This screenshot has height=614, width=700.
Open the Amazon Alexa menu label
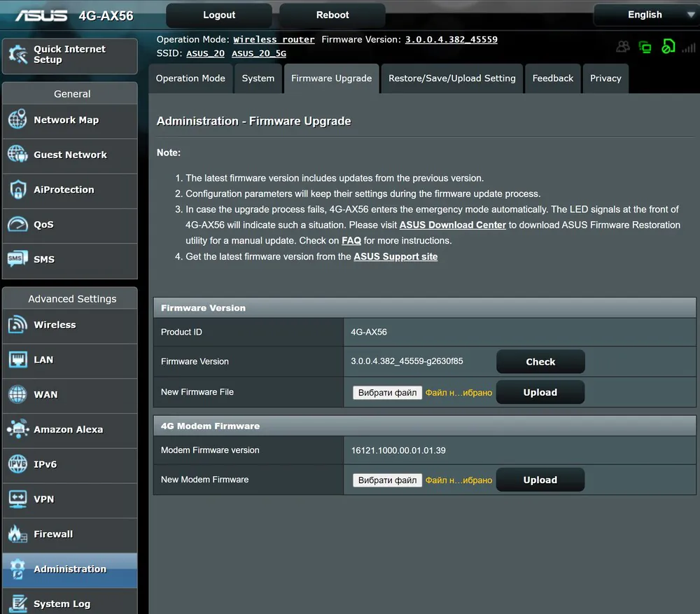pos(69,429)
